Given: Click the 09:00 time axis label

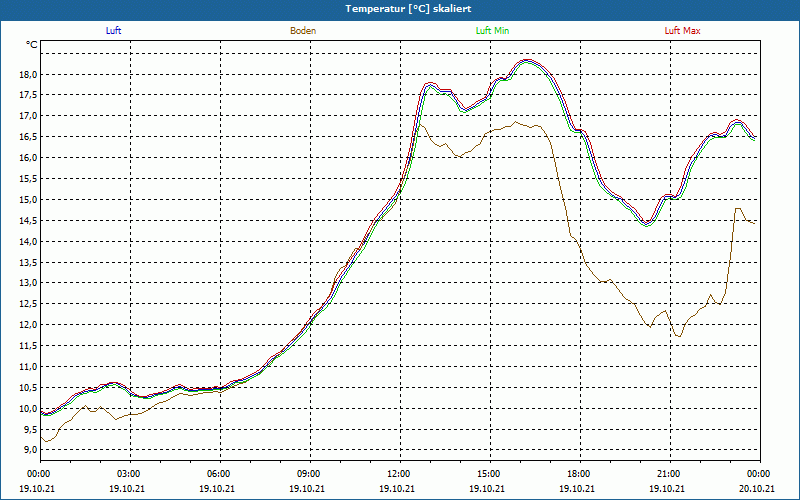Looking at the screenshot, I should click(x=310, y=474).
